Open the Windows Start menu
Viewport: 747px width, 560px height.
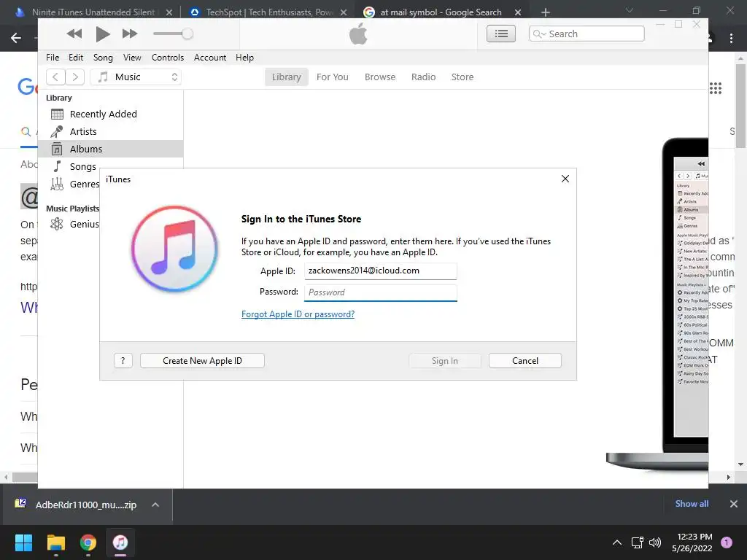coord(23,542)
